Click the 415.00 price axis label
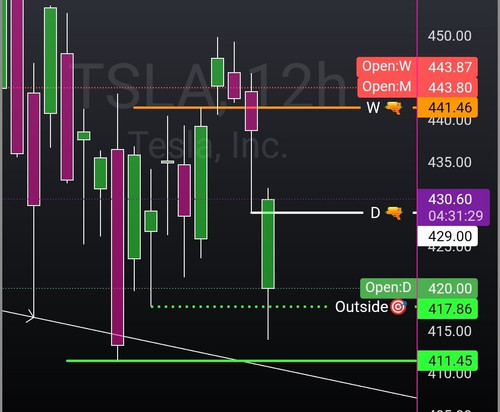This screenshot has width=500, height=412. coord(450,331)
